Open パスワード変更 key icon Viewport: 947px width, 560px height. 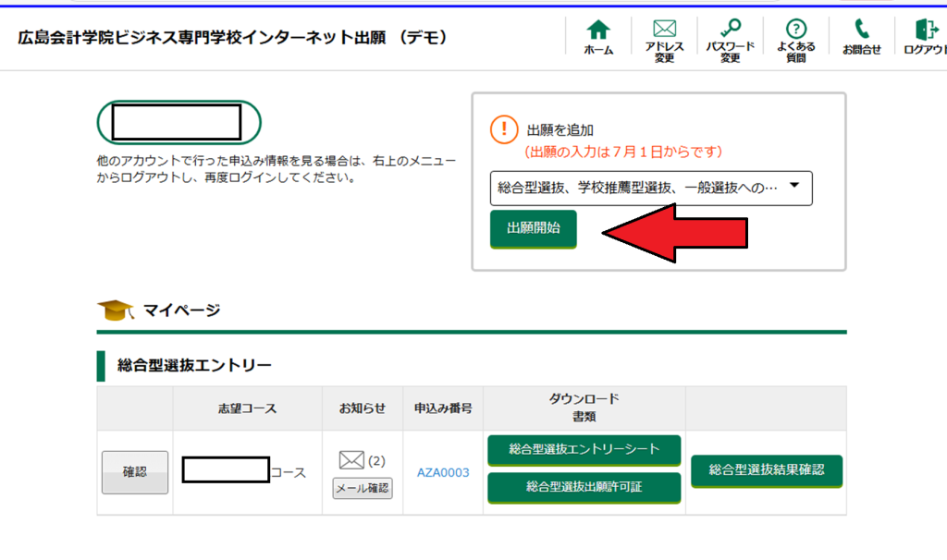point(730,30)
